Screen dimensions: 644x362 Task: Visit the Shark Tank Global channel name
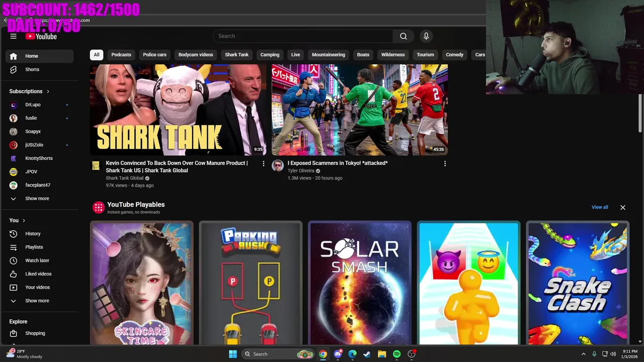pyautogui.click(x=125, y=178)
